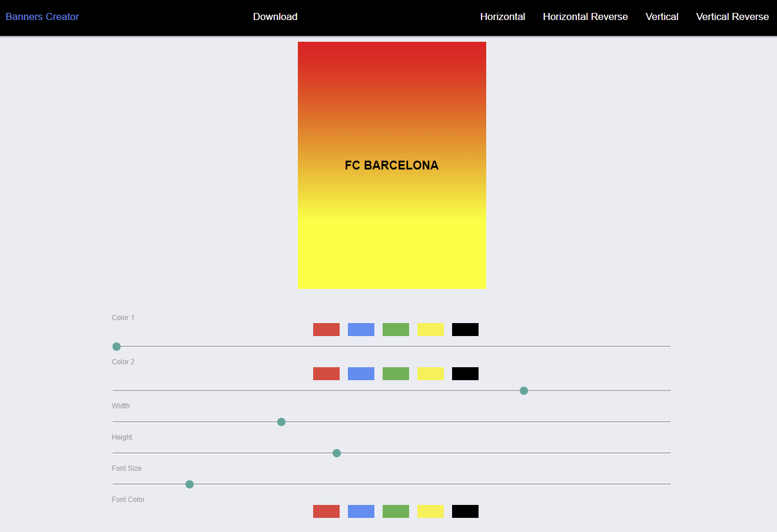
Task: Select yellow swatch for Font Color
Action: pos(430,511)
